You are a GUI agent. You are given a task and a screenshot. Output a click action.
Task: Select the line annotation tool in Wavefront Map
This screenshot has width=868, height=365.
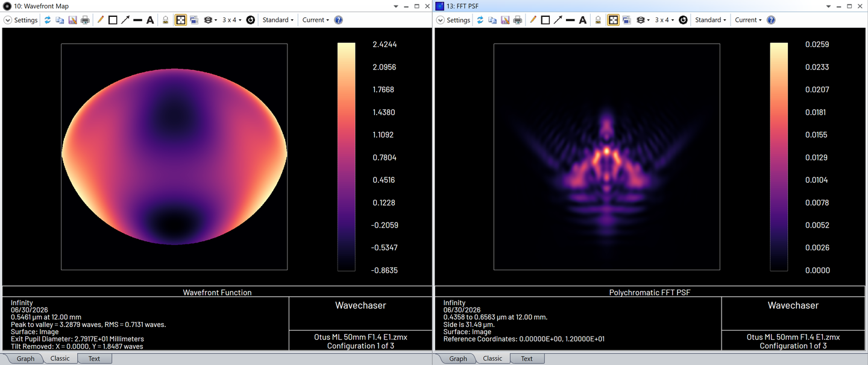pos(137,20)
